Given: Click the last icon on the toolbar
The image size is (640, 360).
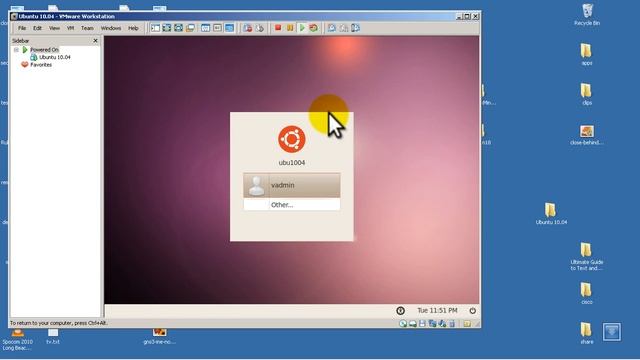Looking at the screenshot, I should point(356,28).
